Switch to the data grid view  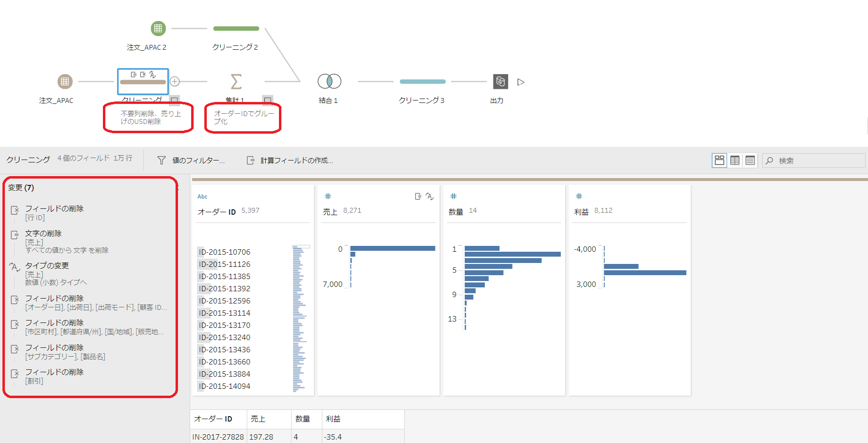click(x=735, y=161)
